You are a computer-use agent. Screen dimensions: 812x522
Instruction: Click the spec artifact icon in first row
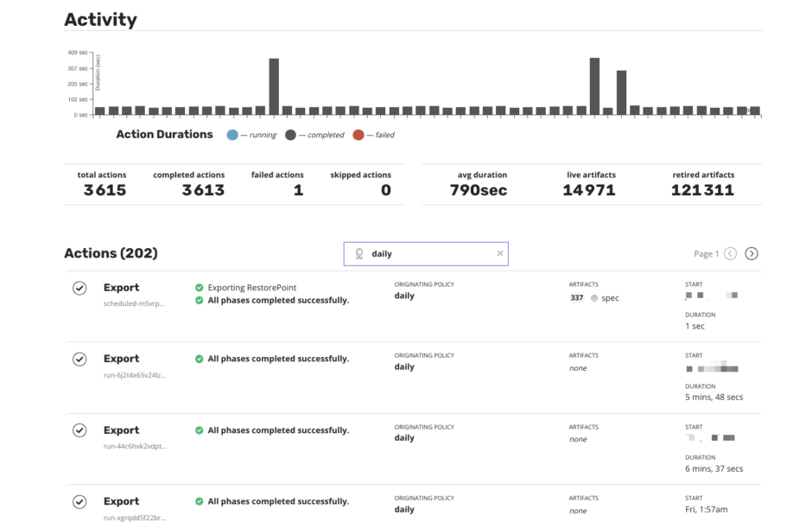coord(594,298)
